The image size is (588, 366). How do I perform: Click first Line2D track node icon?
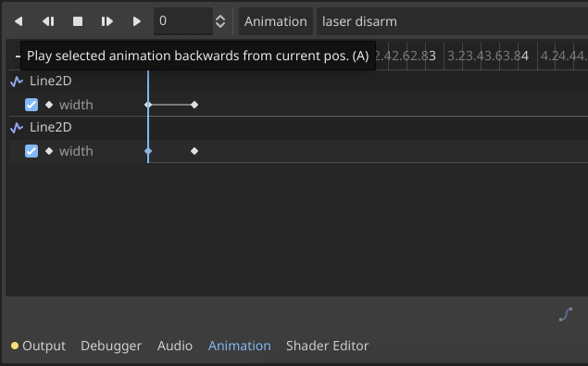point(17,82)
